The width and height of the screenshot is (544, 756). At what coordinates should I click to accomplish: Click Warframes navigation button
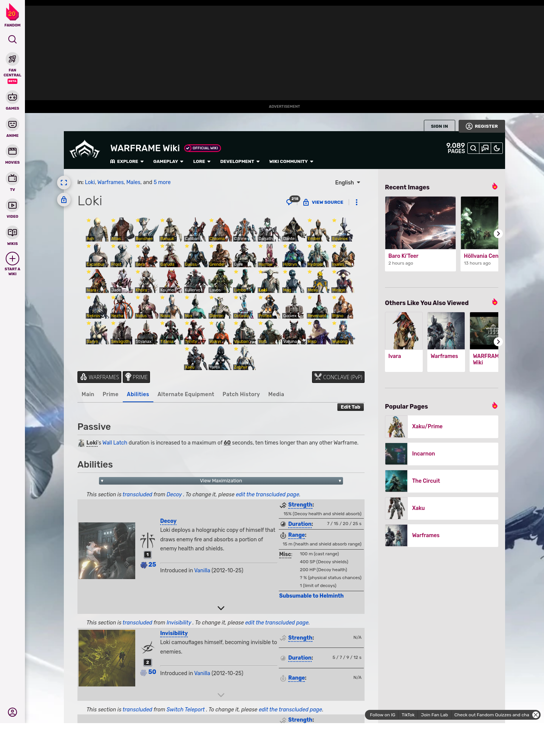(99, 377)
